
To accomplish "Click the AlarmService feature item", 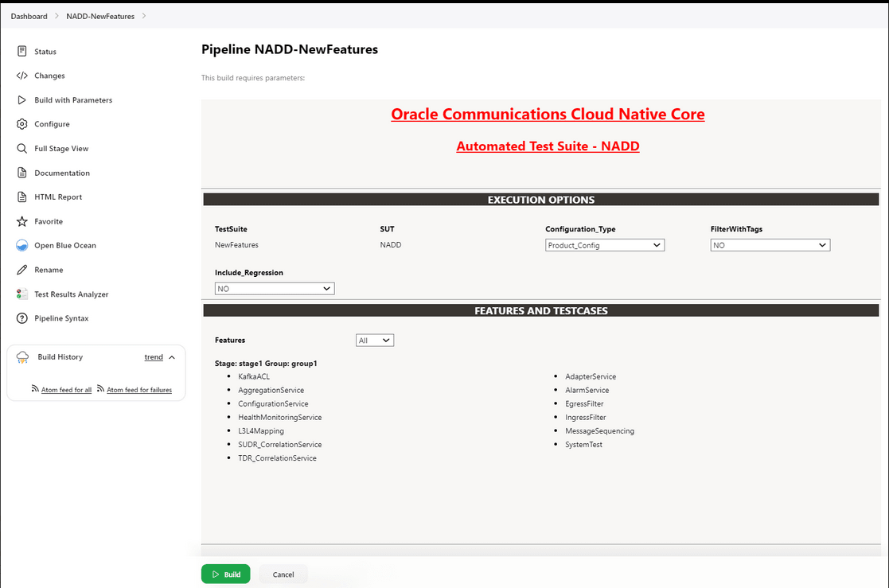I will tap(587, 390).
